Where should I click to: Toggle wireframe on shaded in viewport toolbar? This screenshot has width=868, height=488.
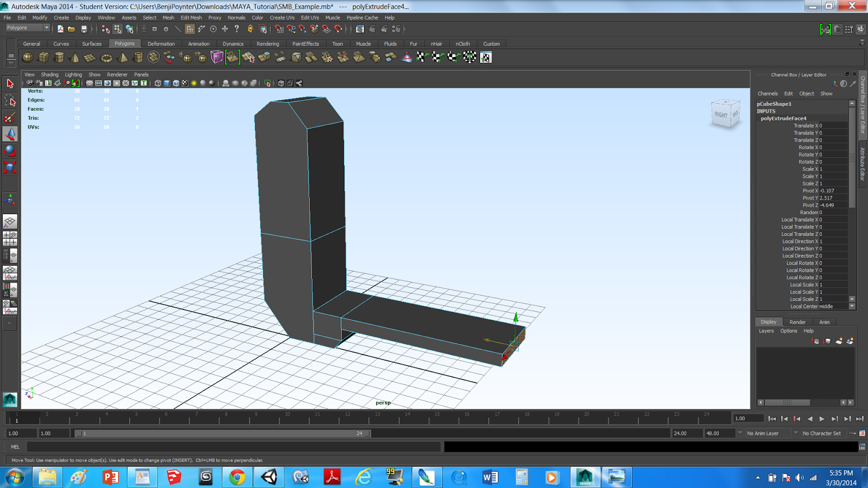point(176,83)
